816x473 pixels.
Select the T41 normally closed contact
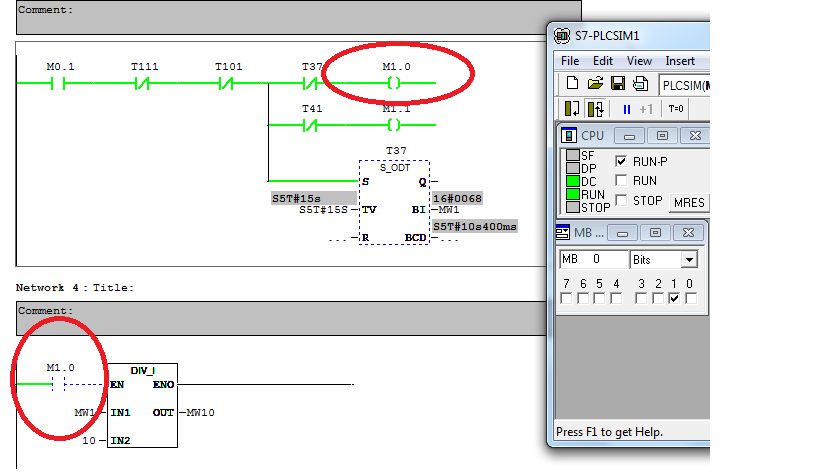coord(310,125)
